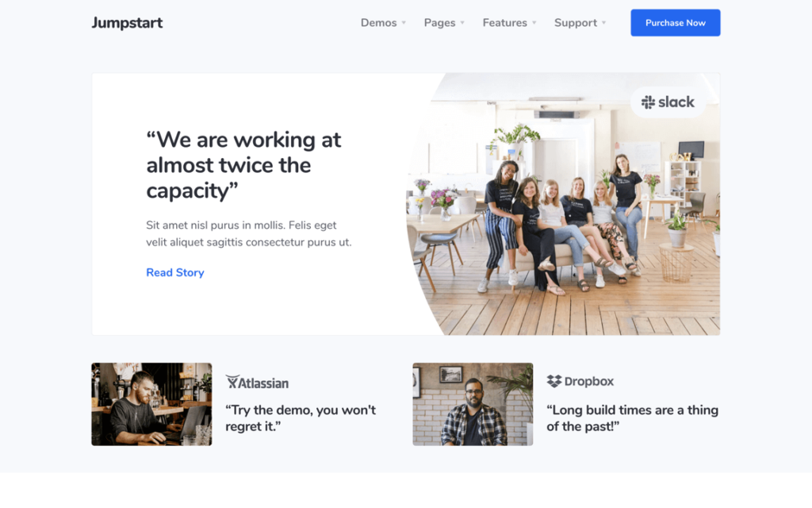Click the Jumpstart logo in header
812x508 pixels.
(x=127, y=23)
